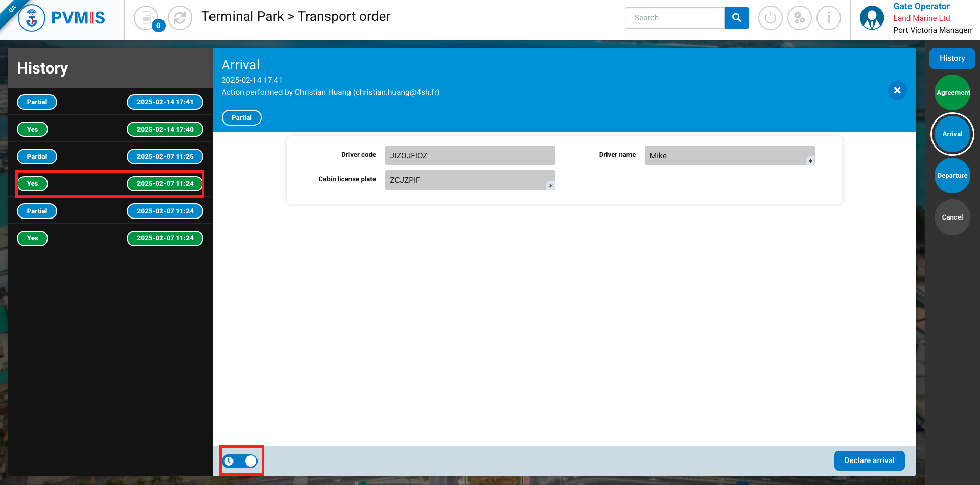Click the blue magnifier search button
Screen dimensions: 980x485
(x=736, y=18)
